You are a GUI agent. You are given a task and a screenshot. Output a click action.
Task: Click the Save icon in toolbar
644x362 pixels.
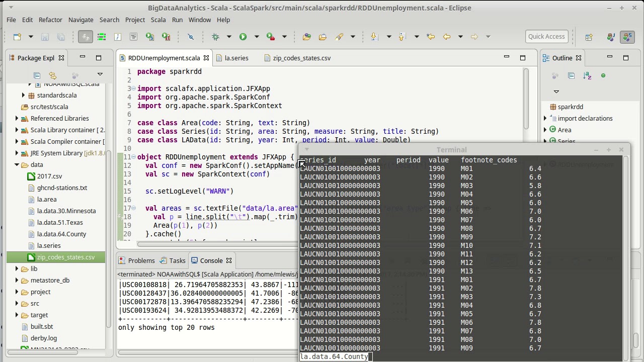tap(45, 37)
